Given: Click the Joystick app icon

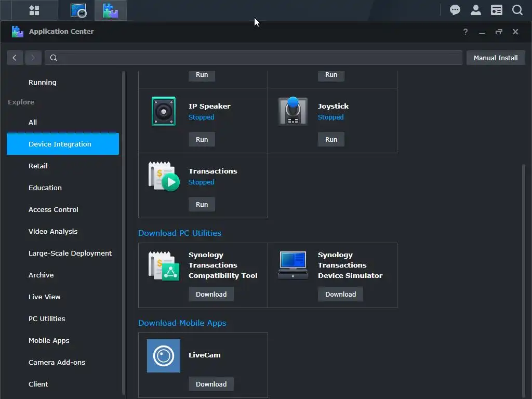Looking at the screenshot, I should pyautogui.click(x=293, y=111).
